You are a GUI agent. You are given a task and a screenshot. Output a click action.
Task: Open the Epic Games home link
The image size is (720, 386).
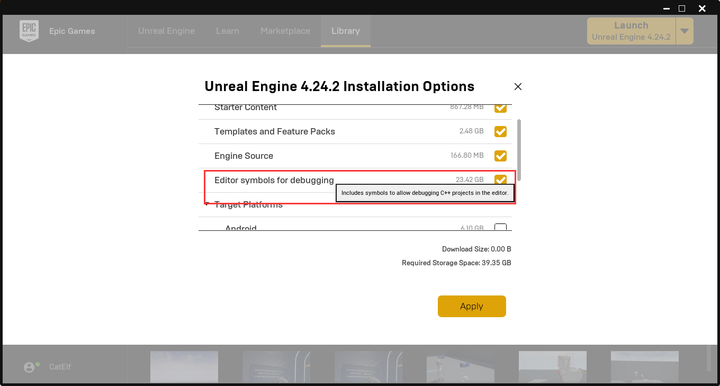(72, 31)
